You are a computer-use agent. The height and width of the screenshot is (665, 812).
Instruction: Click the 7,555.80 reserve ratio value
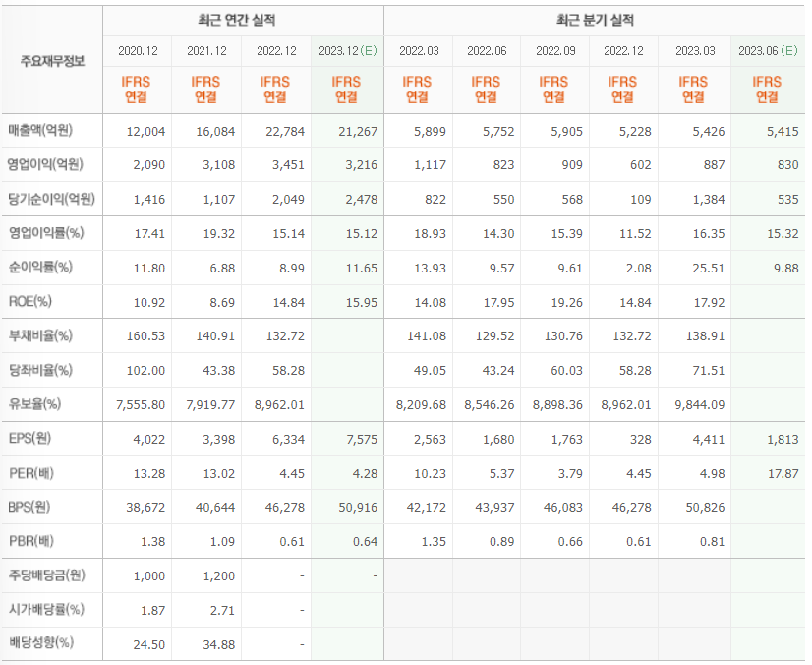(x=141, y=405)
